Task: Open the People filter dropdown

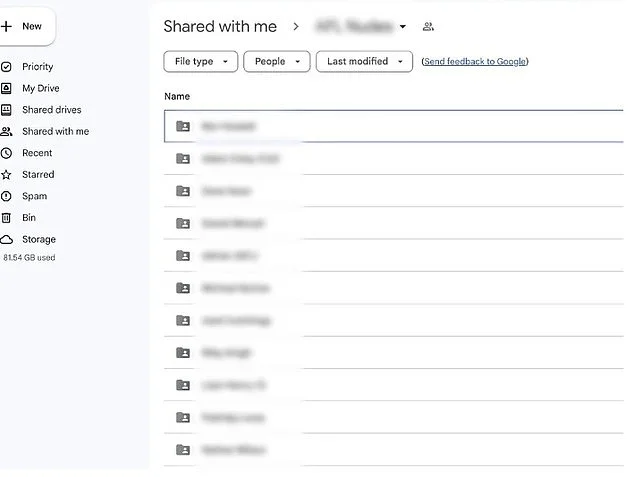Action: [276, 62]
